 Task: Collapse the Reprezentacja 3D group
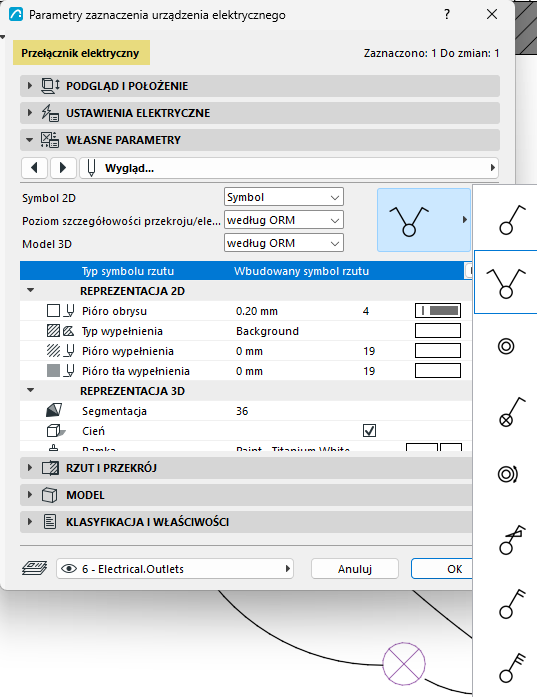point(31,390)
